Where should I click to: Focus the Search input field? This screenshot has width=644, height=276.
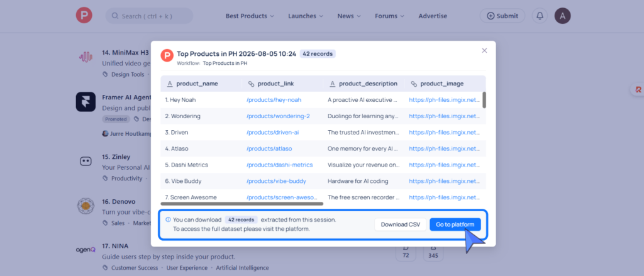[149, 16]
